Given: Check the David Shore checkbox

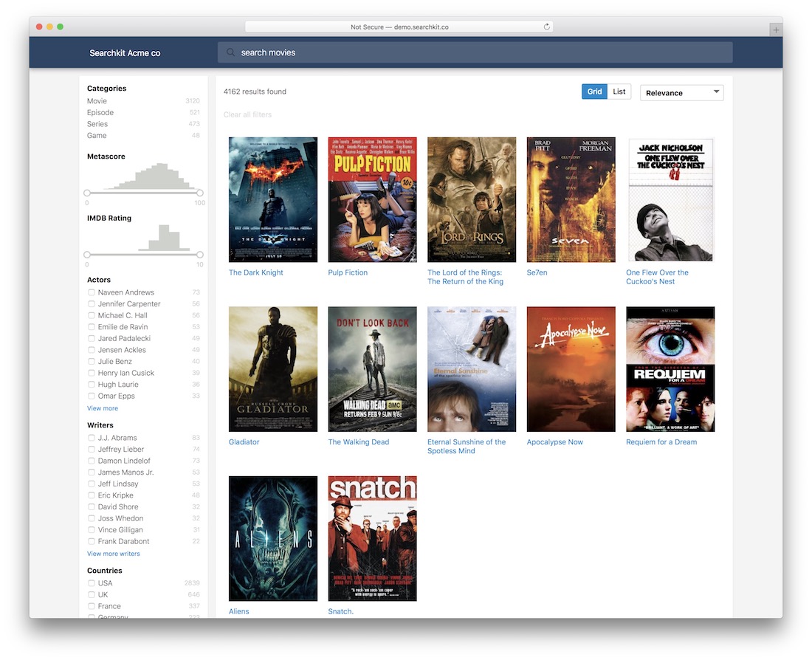Looking at the screenshot, I should [91, 506].
